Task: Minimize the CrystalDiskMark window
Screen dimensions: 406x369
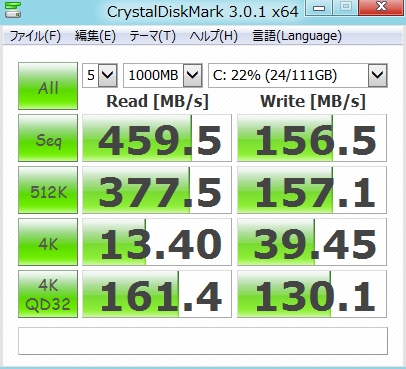Action: click(319, 7)
